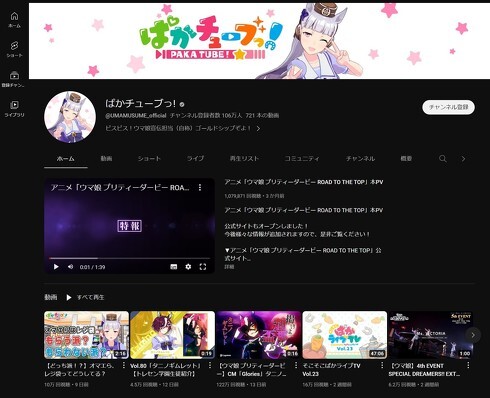Screen dimensions: 490x398
Task: Toggle subtitles in the featured video player
Action: [173, 267]
